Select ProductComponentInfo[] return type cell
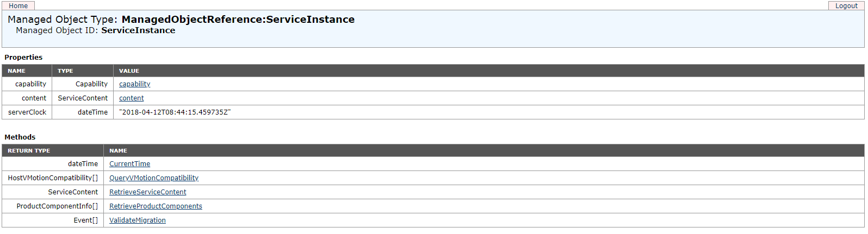Image resolution: width=868 pixels, height=234 pixels. 53,206
